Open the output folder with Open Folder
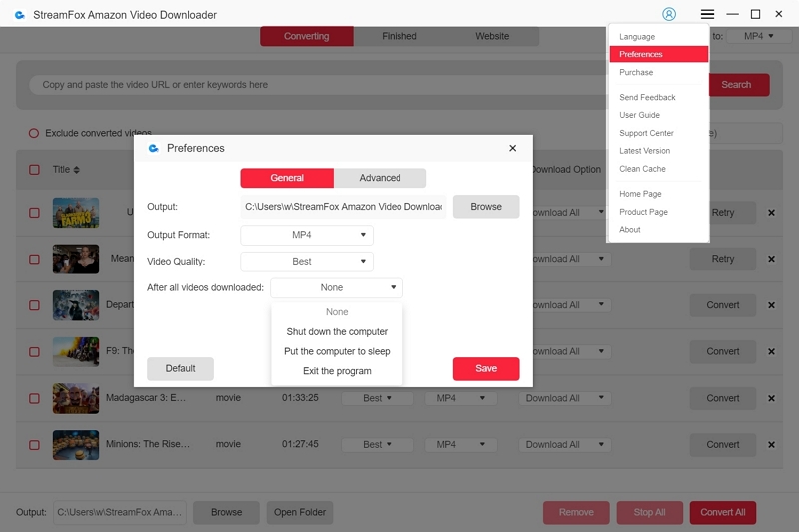This screenshot has height=532, width=799. tap(299, 513)
